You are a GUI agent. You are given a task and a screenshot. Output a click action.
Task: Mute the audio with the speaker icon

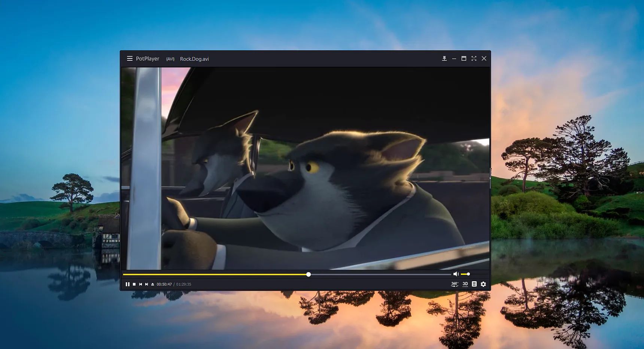coord(456,274)
